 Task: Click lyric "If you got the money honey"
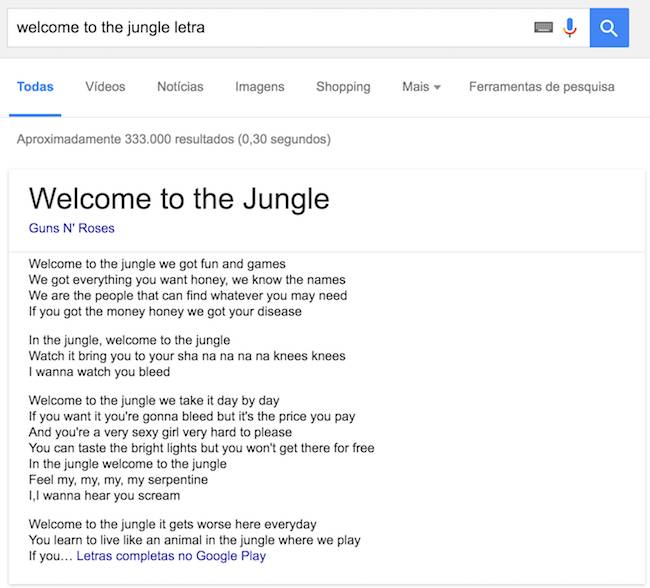(x=165, y=312)
